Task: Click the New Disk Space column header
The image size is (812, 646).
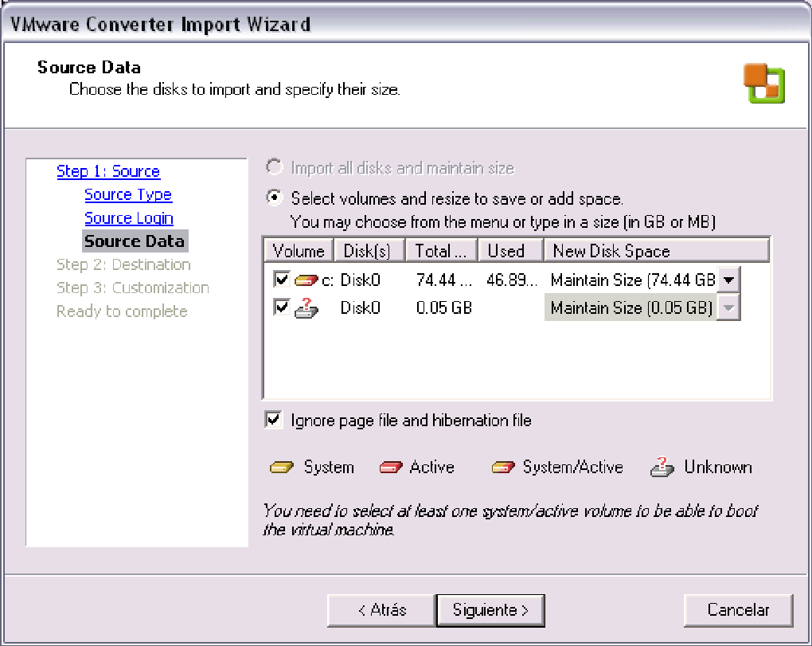Action: click(x=657, y=251)
